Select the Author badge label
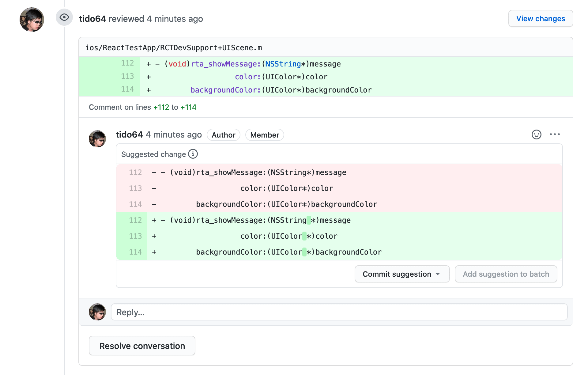This screenshot has height=375, width=588. [x=223, y=135]
